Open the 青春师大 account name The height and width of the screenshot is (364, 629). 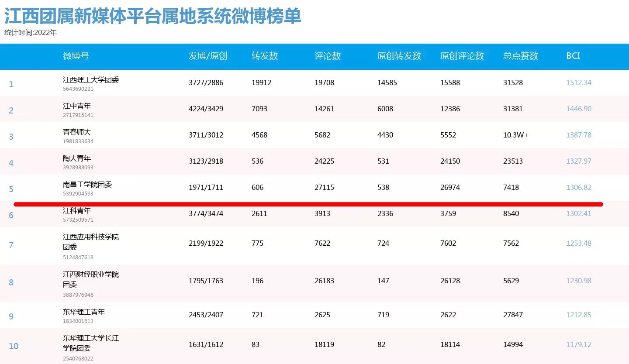click(x=77, y=132)
